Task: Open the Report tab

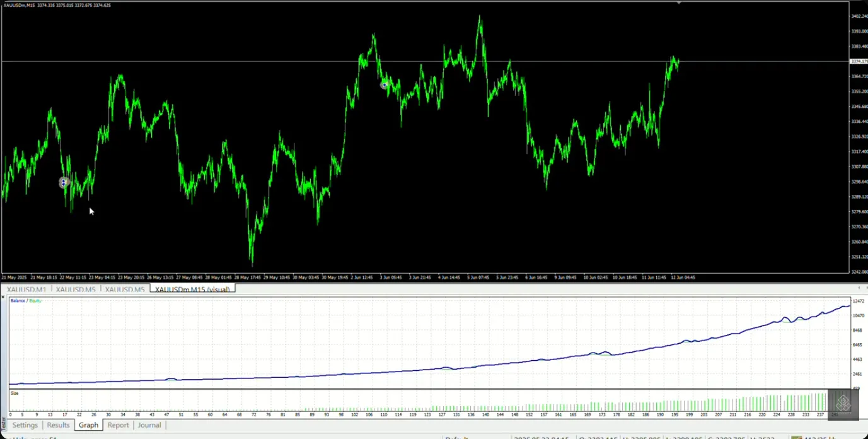Action: (x=118, y=425)
